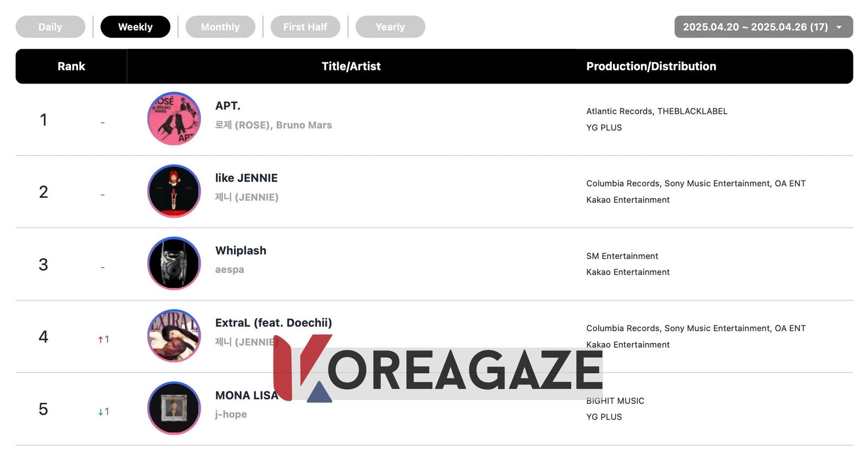Viewport: 868px width, 451px height.
Task: Click the dropdown arrow beside the date range
Action: (839, 27)
